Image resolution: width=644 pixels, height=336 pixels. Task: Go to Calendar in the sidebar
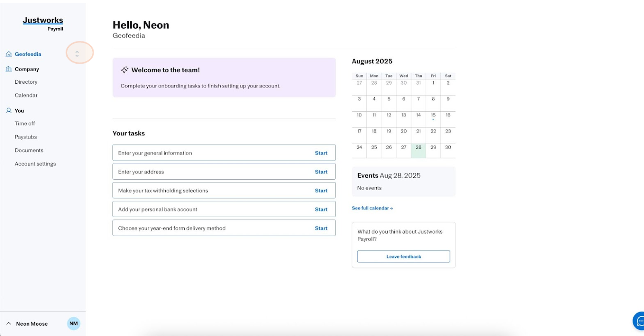(26, 95)
